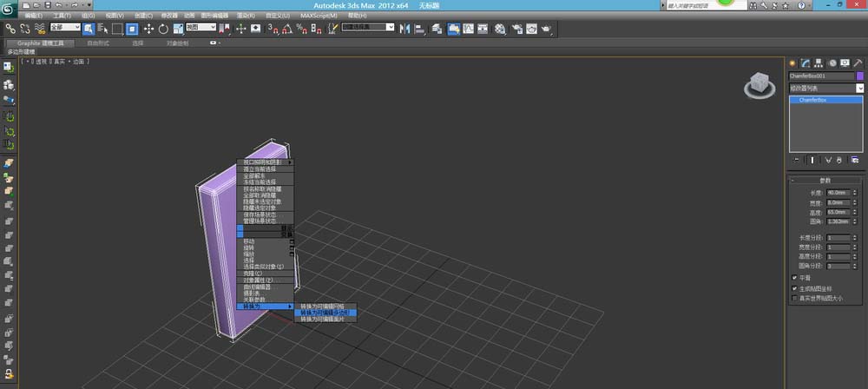Click the teapot Render icon
Image resolution: width=868 pixels, height=389 pixels.
[x=546, y=29]
